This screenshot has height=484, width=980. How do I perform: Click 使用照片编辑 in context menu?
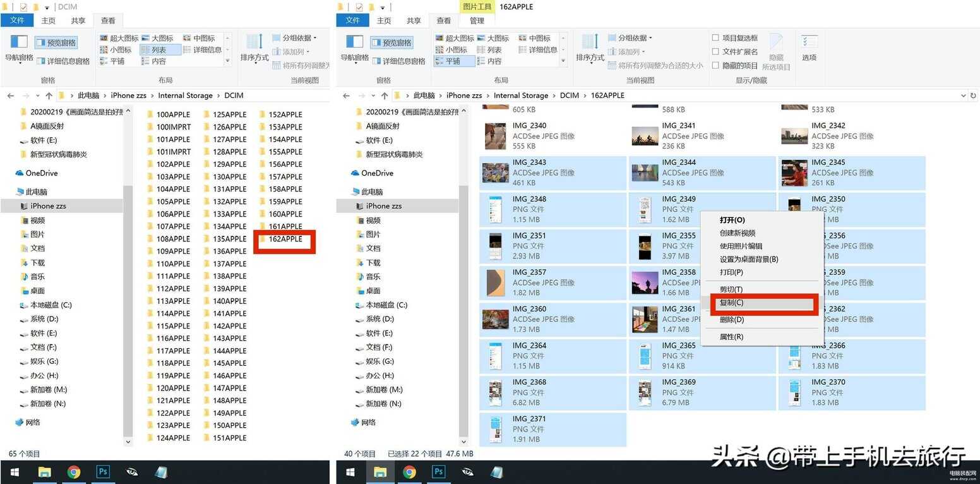tap(762, 246)
